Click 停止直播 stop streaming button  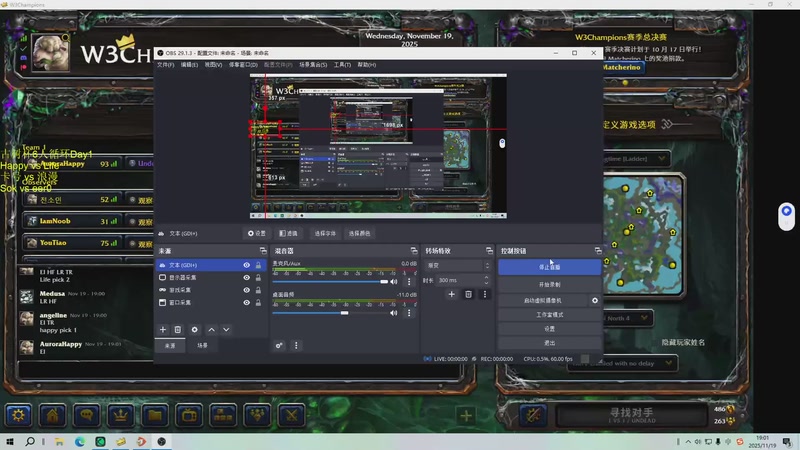point(549,267)
